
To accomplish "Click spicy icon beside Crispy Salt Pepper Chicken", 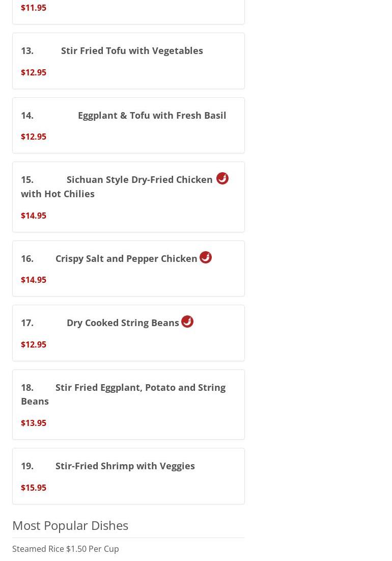I will (205, 257).
